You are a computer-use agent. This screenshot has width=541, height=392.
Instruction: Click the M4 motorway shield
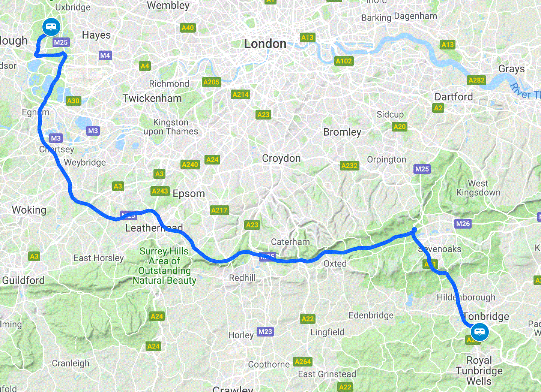coord(105,55)
